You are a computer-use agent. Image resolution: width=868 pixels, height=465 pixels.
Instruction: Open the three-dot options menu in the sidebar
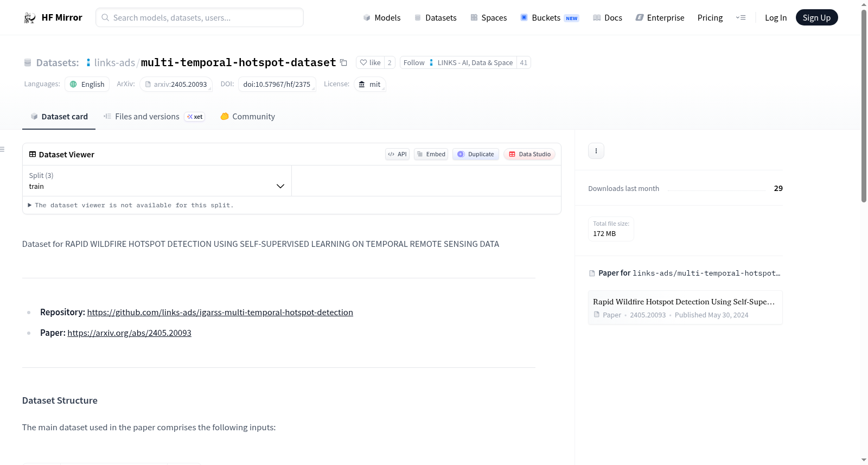click(x=596, y=151)
